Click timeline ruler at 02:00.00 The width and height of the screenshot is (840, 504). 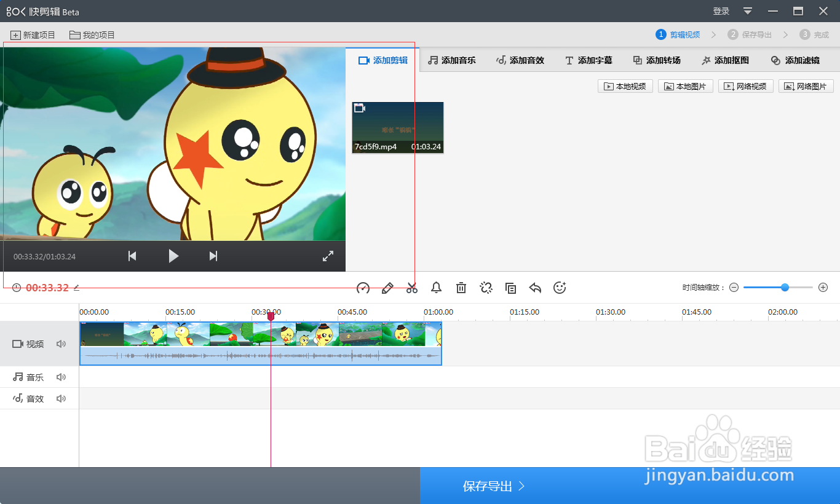(783, 312)
